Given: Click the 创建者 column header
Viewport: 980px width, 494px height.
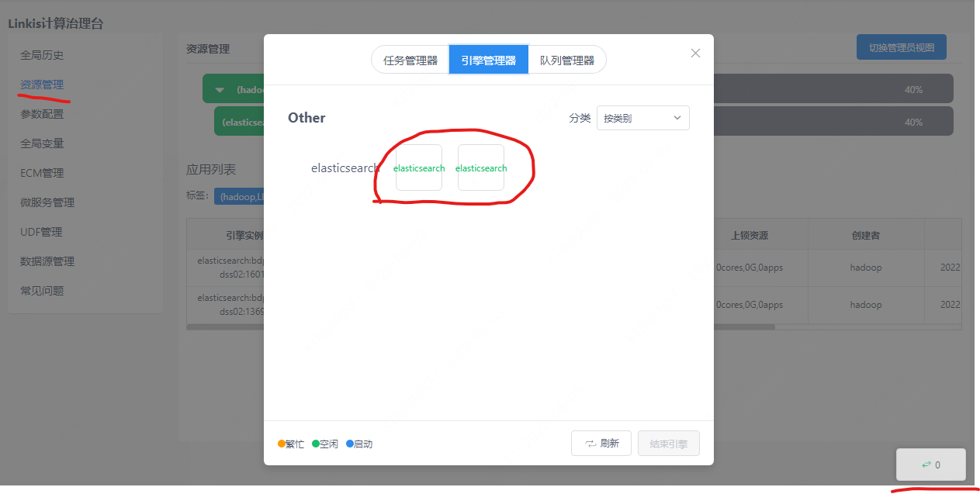Looking at the screenshot, I should click(x=865, y=235).
